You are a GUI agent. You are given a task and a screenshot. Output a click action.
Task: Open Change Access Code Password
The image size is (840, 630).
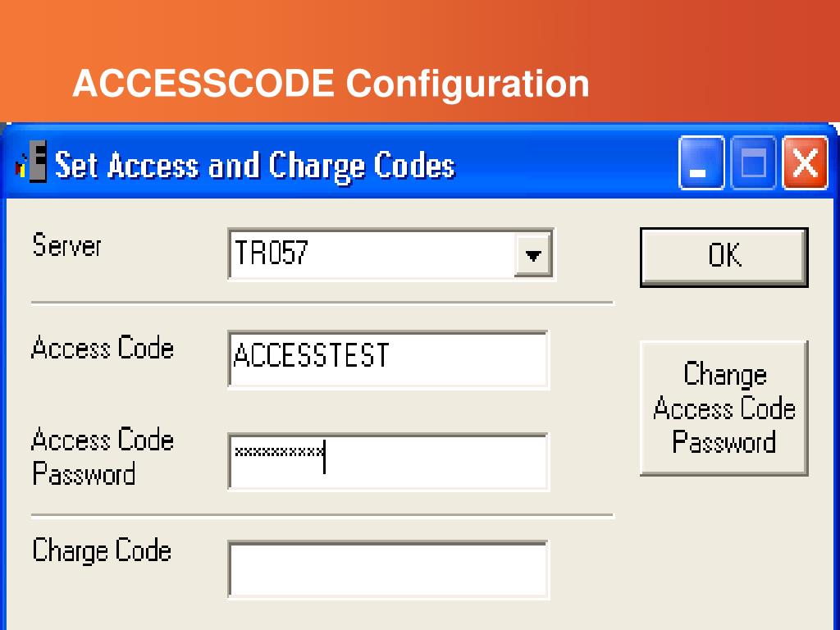click(724, 409)
